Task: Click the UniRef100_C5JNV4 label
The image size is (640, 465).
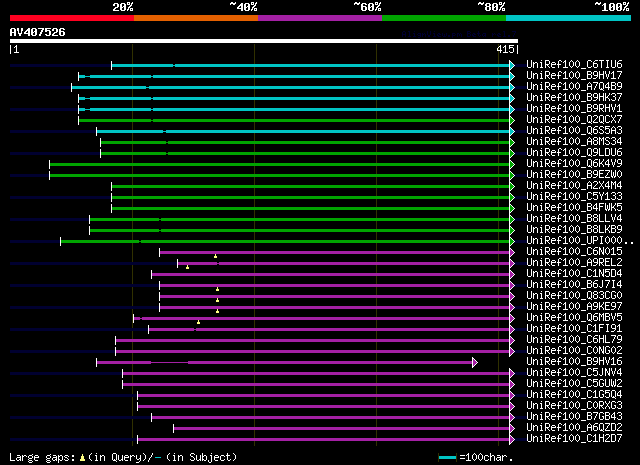Action: pos(574,373)
